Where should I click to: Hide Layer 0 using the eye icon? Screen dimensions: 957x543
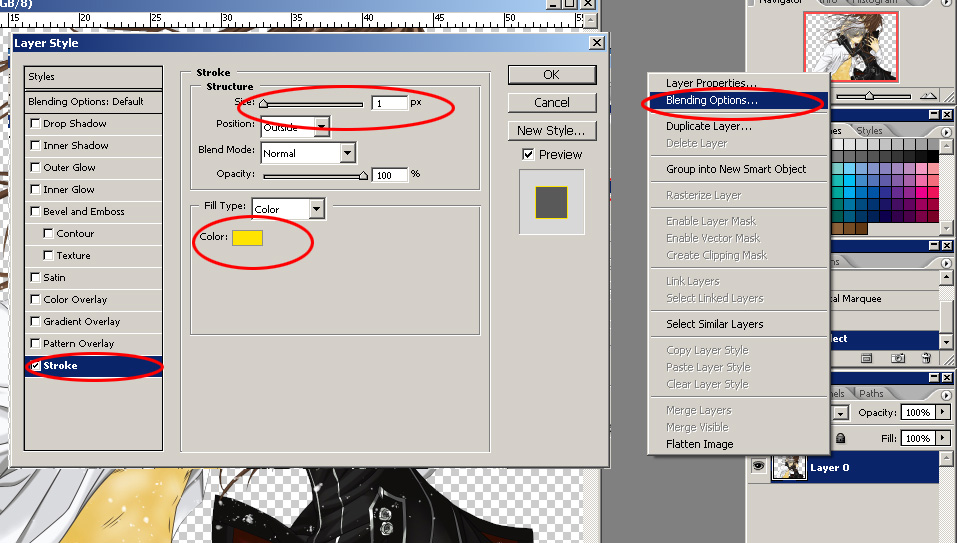(x=758, y=467)
